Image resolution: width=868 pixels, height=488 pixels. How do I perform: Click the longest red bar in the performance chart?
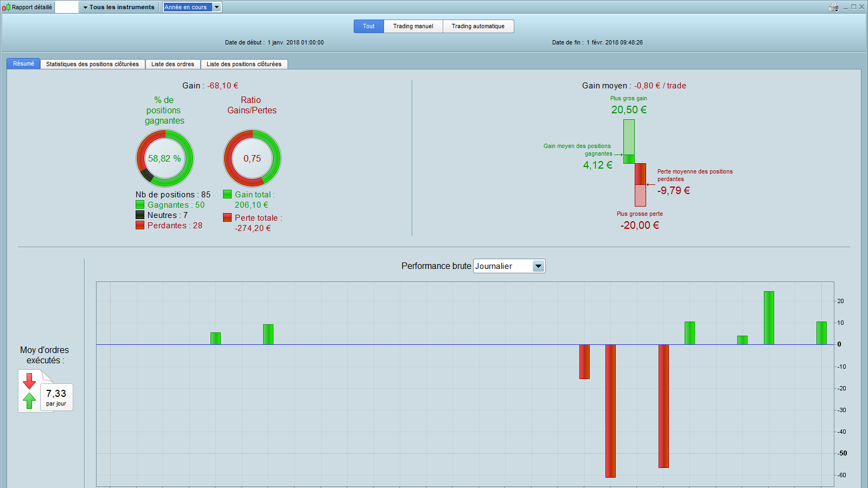pyautogui.click(x=610, y=411)
